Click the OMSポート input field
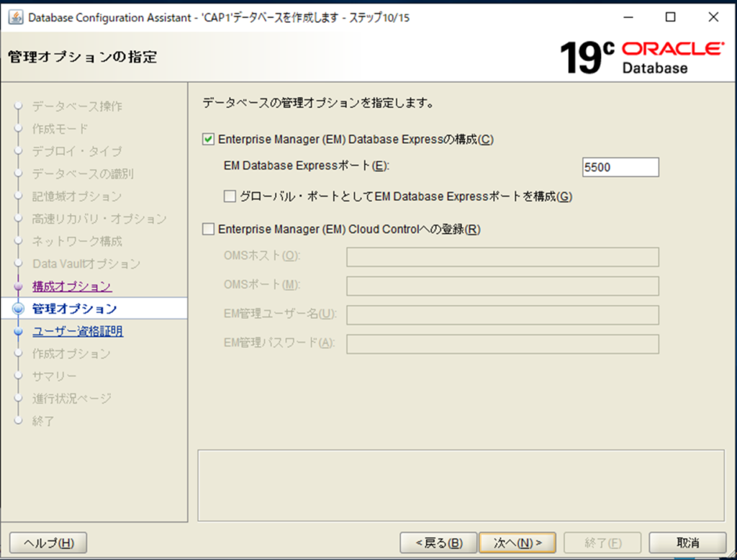The image size is (737, 560). point(502,286)
